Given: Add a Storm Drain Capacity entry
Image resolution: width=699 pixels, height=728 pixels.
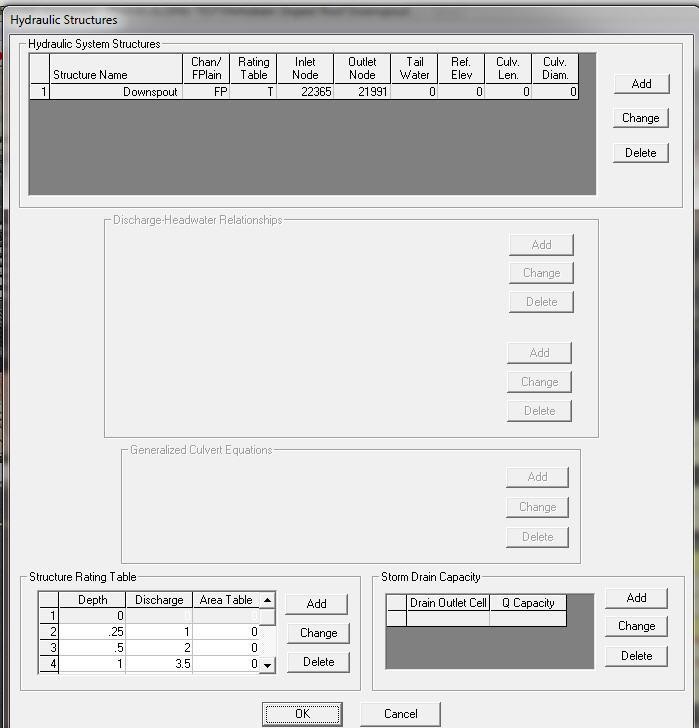Looking at the screenshot, I should [636, 598].
